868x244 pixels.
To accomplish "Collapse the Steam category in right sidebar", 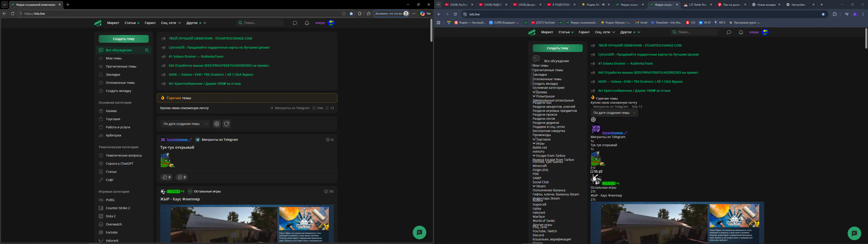I will (x=534, y=186).
